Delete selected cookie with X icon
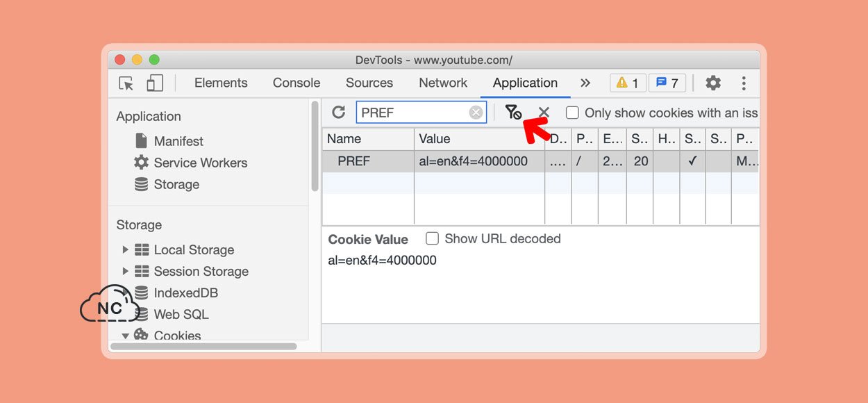 tap(544, 113)
